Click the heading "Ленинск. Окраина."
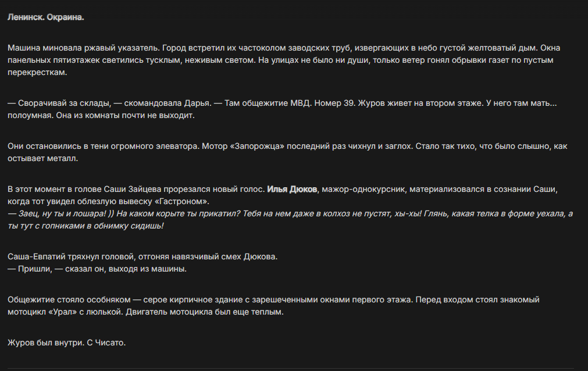 [46, 17]
